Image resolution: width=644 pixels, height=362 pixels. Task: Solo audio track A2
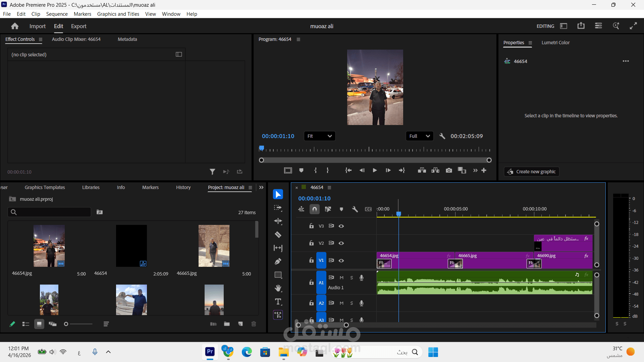pos(352,303)
